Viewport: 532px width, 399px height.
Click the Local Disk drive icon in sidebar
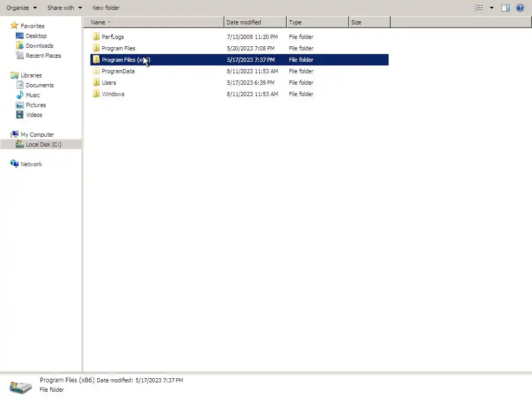[x=20, y=144]
